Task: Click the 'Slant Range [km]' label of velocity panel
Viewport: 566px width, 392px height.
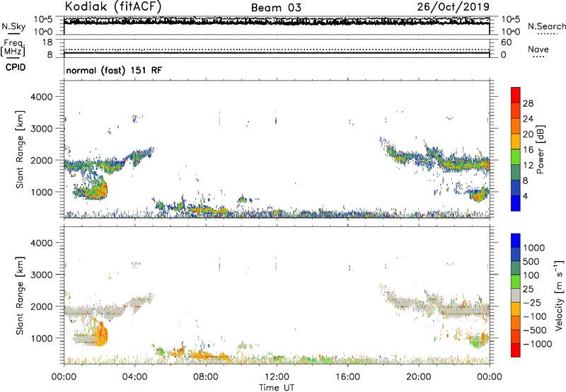Action: pos(20,295)
